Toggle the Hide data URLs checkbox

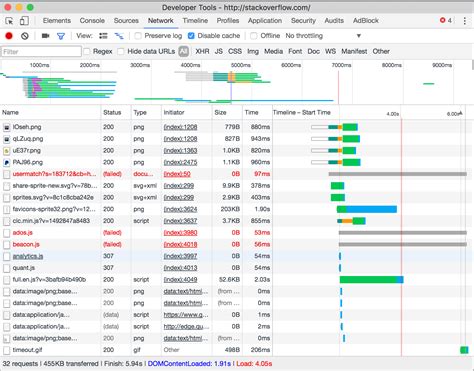(121, 51)
